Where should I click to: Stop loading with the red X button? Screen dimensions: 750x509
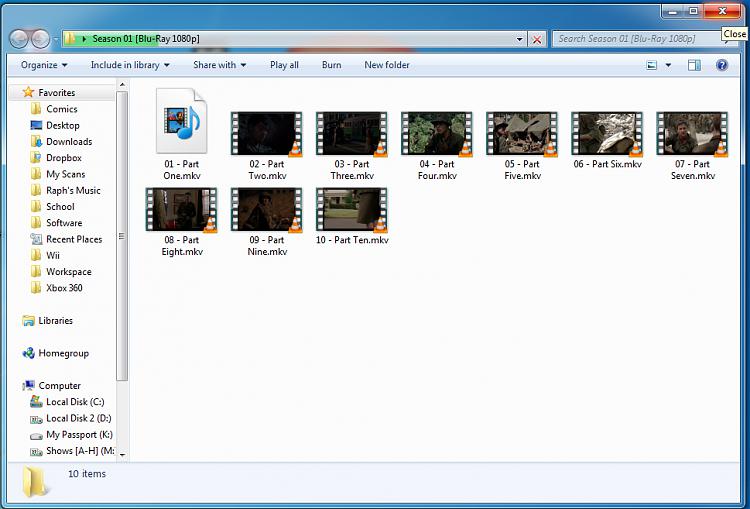537,39
